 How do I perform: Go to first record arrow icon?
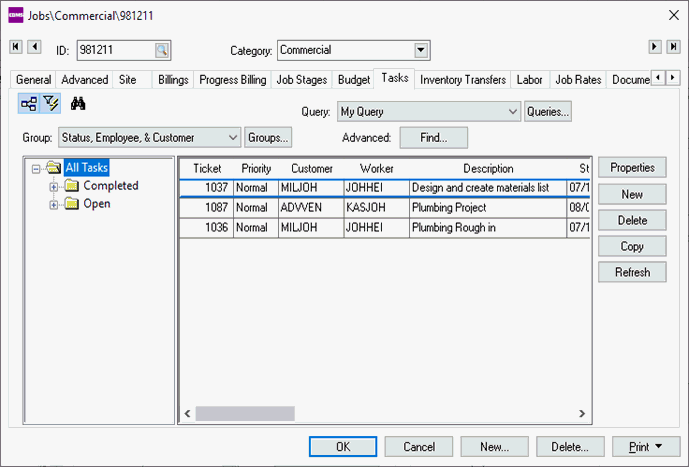[16, 47]
